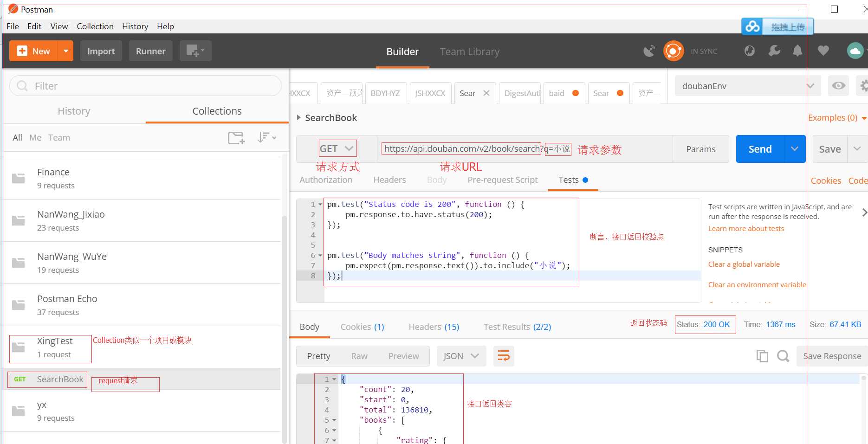The height and width of the screenshot is (444, 868).
Task: Insert the Clear a global variable snippet
Action: 744,264
